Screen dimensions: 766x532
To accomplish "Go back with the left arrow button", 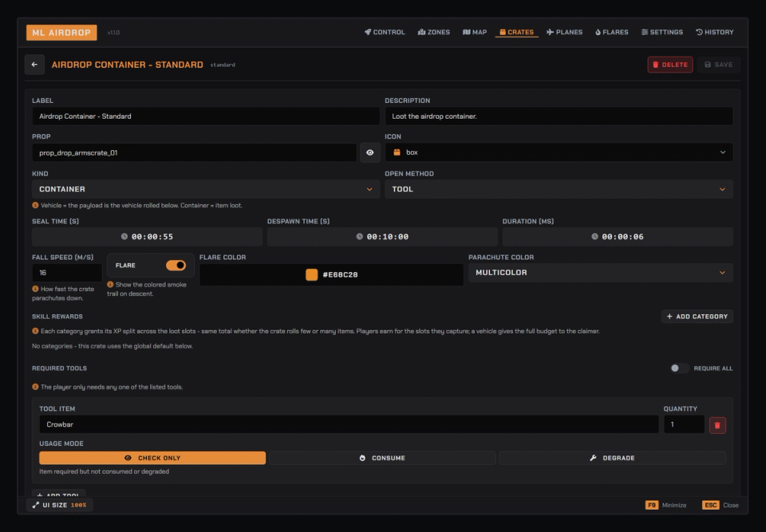I will point(34,65).
